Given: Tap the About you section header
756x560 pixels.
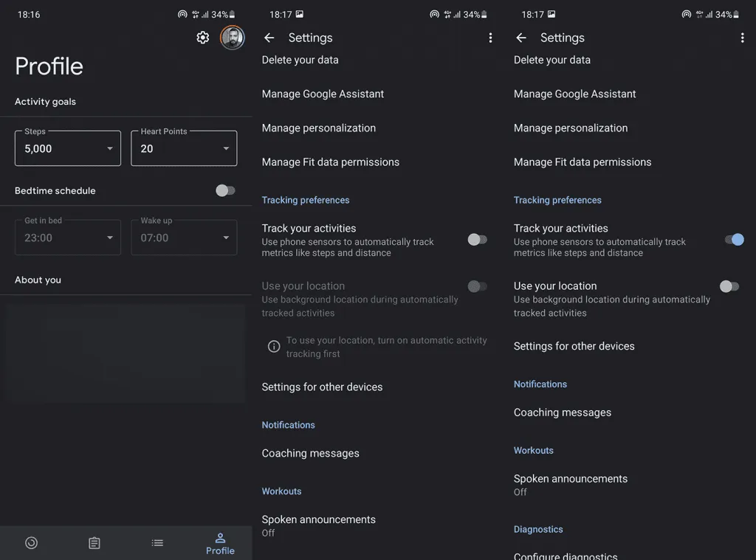Looking at the screenshot, I should (38, 280).
